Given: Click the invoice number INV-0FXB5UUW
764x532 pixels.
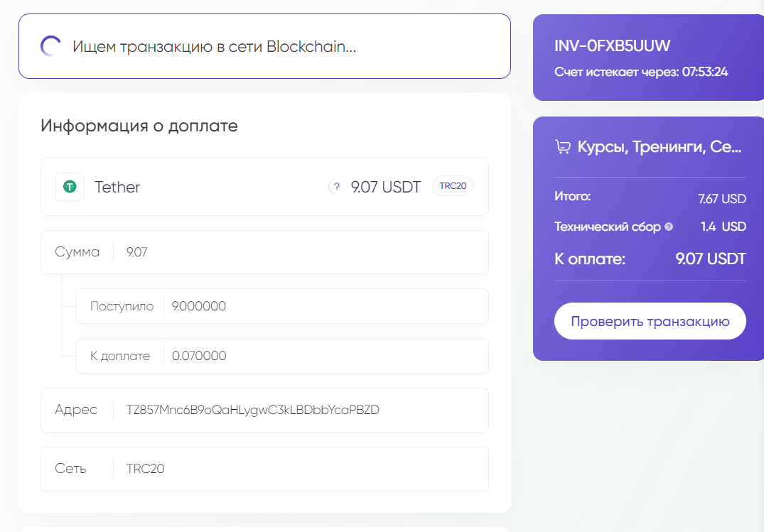Looking at the screenshot, I should point(613,45).
